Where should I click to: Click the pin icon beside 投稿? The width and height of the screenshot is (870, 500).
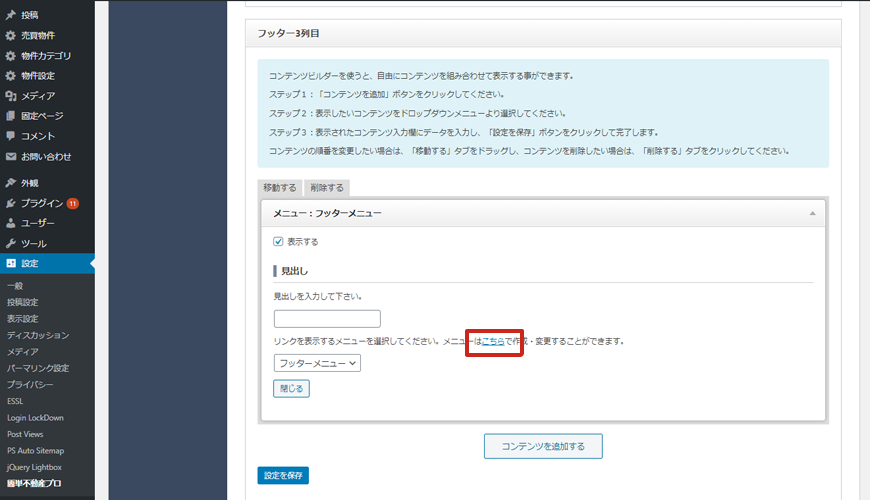(10, 15)
